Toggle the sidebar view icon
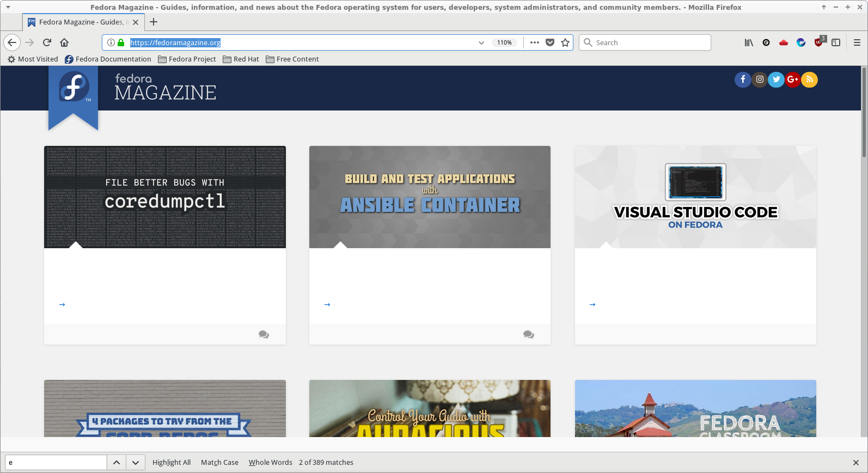The width and height of the screenshot is (868, 473). 836,42
